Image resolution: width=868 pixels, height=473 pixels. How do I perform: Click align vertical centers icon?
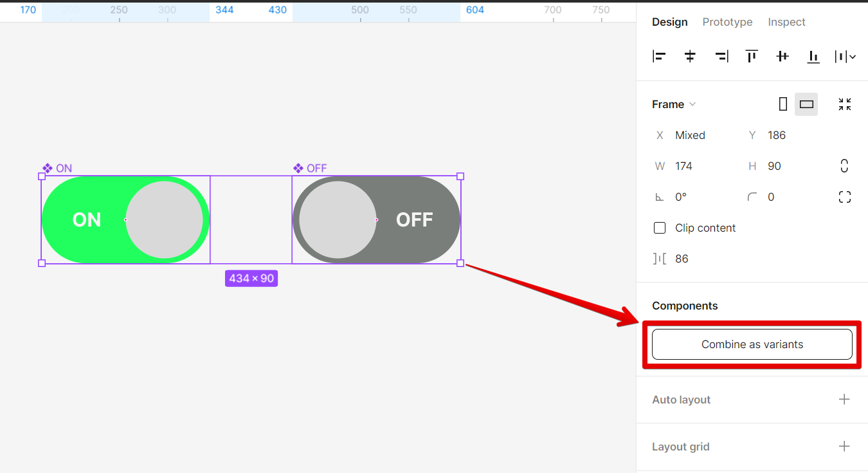[782, 57]
